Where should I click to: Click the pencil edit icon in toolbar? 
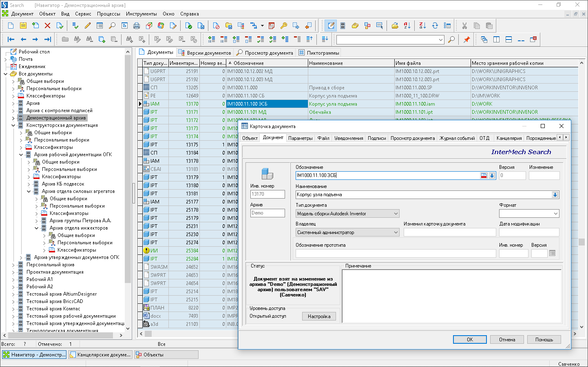point(88,26)
